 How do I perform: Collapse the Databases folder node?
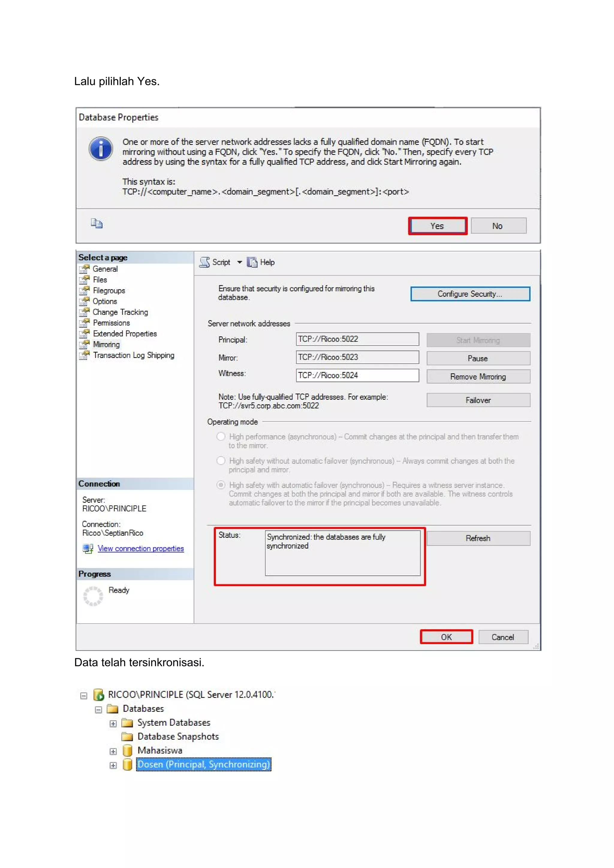pos(98,710)
